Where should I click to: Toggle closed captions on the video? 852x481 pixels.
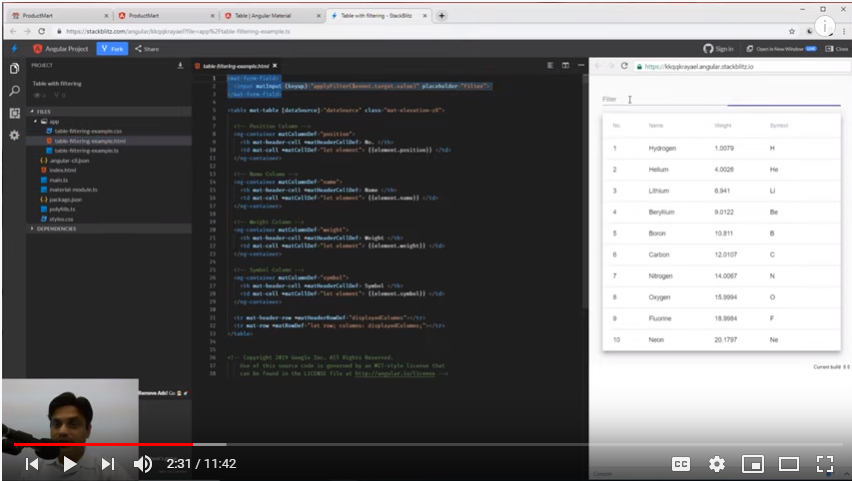point(680,464)
